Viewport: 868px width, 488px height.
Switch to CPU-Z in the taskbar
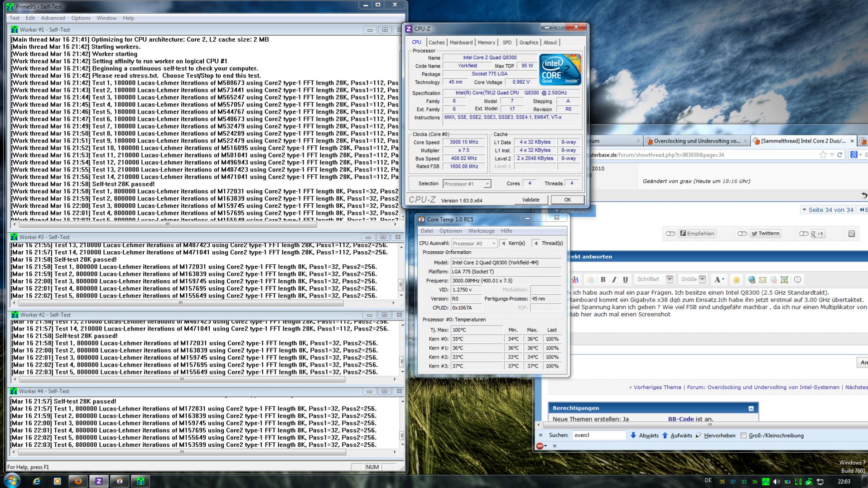point(99,481)
